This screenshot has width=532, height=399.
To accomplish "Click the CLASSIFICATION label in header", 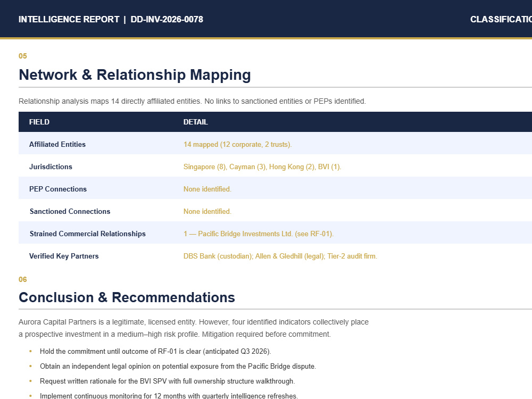I will [x=501, y=19].
